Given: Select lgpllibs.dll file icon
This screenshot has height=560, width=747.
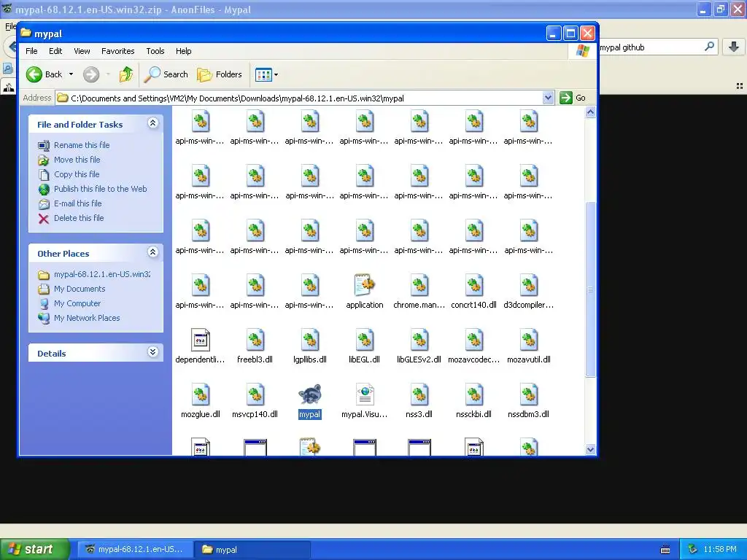Looking at the screenshot, I should click(309, 340).
